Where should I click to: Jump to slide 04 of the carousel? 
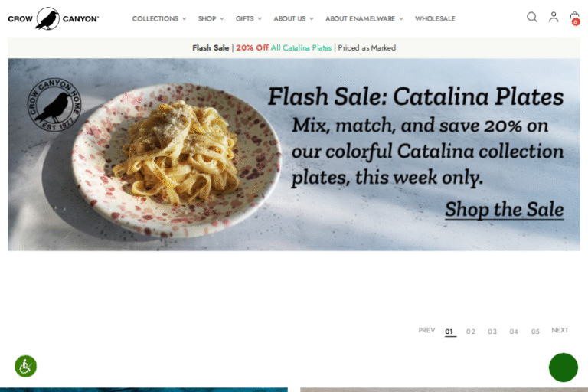click(514, 332)
